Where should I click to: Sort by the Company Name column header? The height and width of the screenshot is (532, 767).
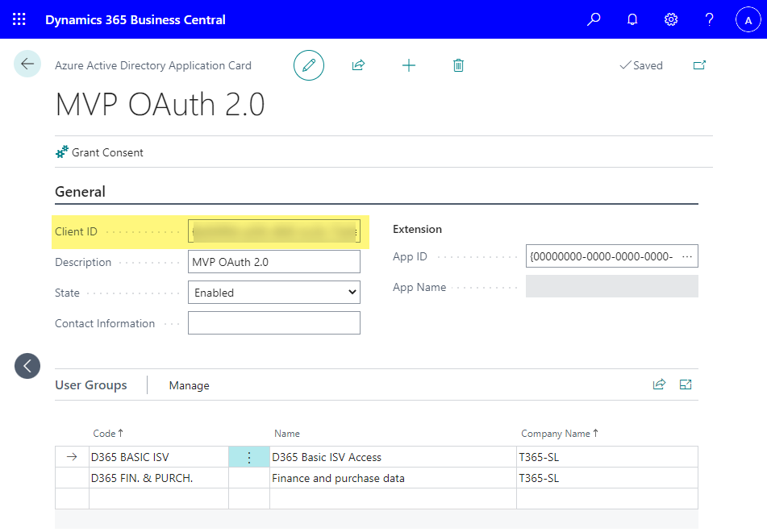tap(560, 433)
